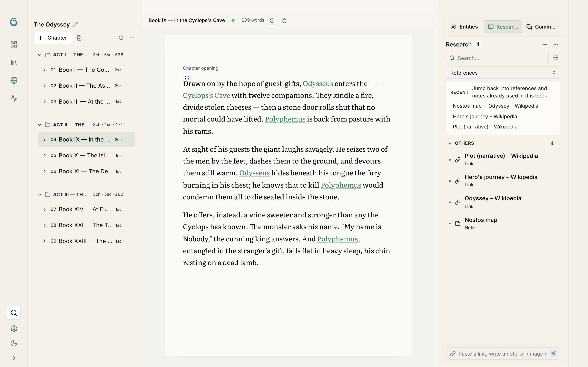The height and width of the screenshot is (367, 588).
Task: Open the library books icon in sidebar
Action: click(14, 63)
